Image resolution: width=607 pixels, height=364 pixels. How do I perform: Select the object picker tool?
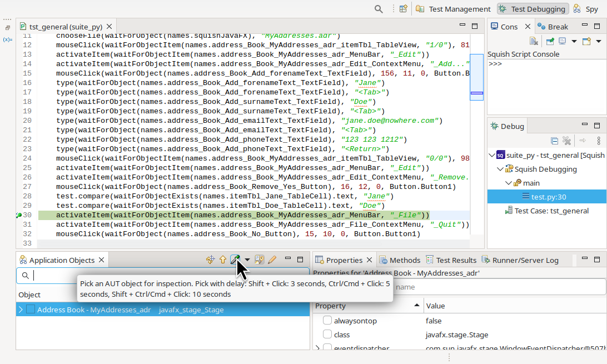pyautogui.click(x=235, y=259)
